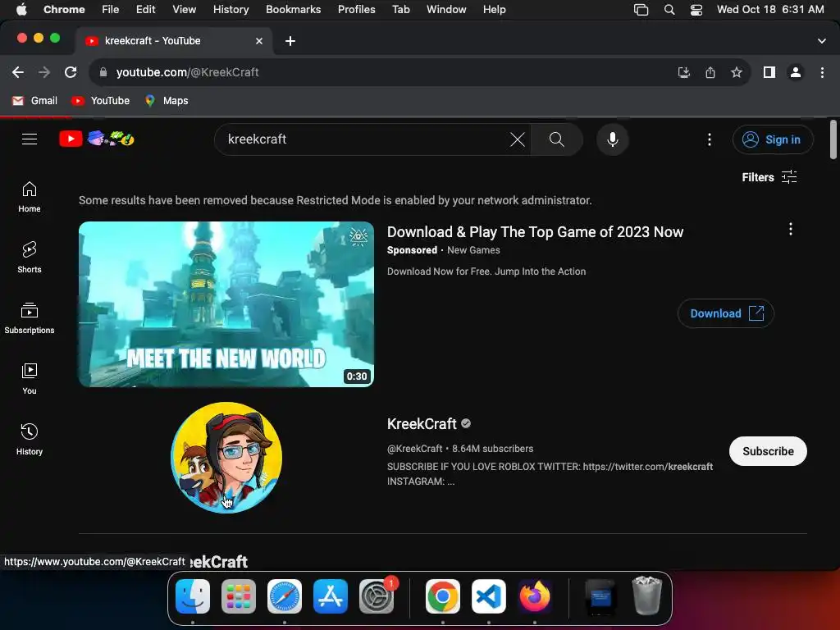Open the Chrome profile icon

(796, 72)
